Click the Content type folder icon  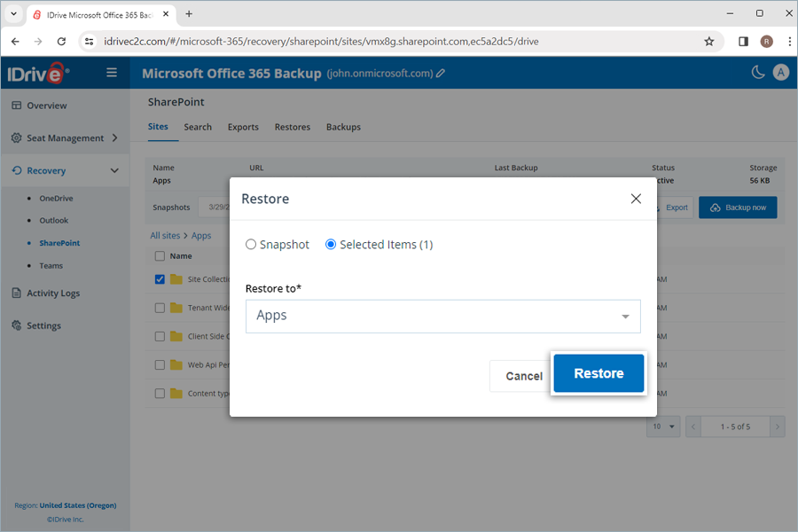176,393
